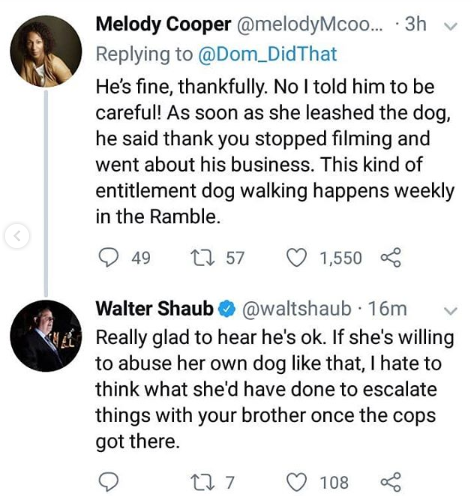Open the 16m timestamp on Walter's tweet

click(x=388, y=309)
